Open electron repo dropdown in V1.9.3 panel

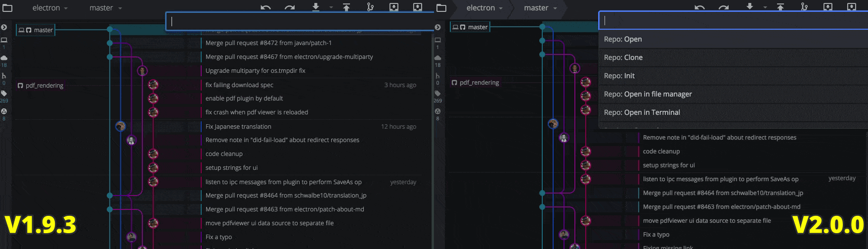point(50,8)
